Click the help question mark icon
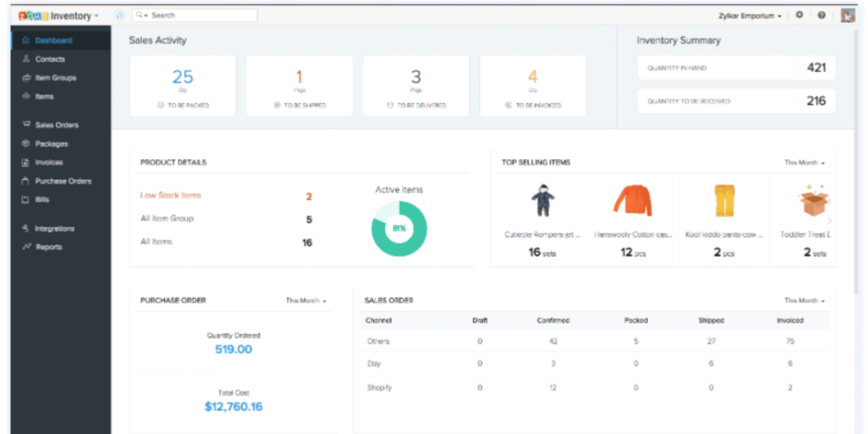This screenshot has width=868, height=434. tap(821, 15)
